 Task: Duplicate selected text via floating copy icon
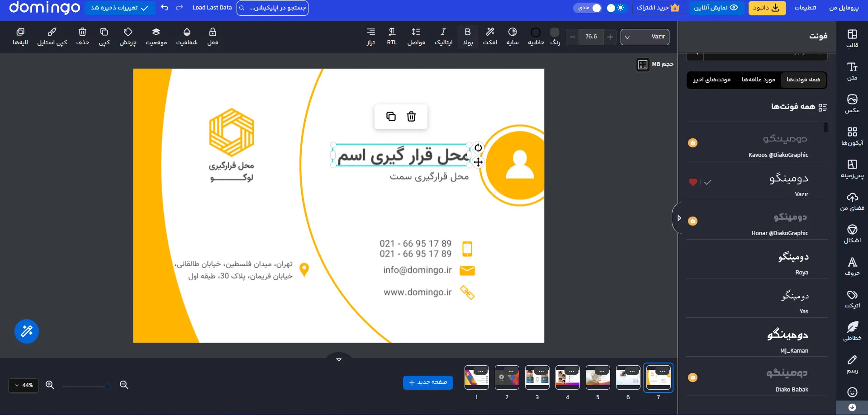point(391,117)
